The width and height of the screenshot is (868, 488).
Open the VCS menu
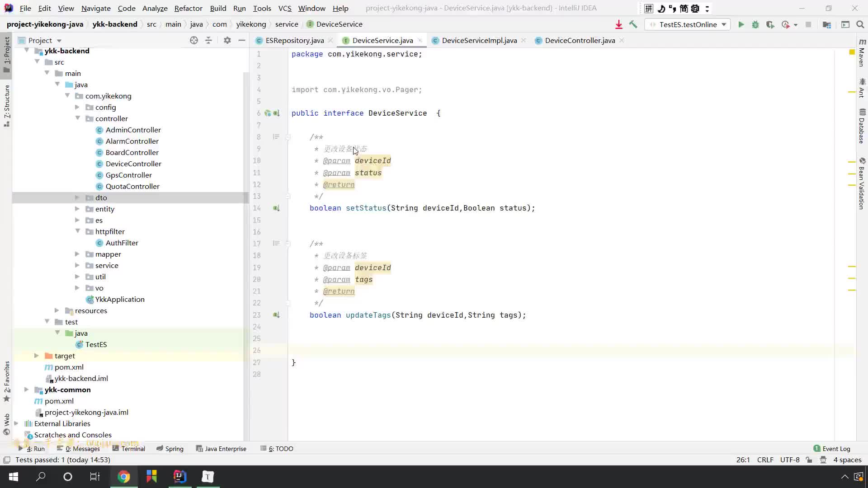click(285, 8)
